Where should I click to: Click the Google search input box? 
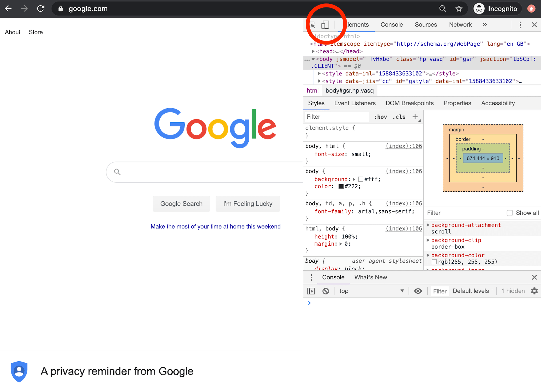pyautogui.click(x=208, y=172)
